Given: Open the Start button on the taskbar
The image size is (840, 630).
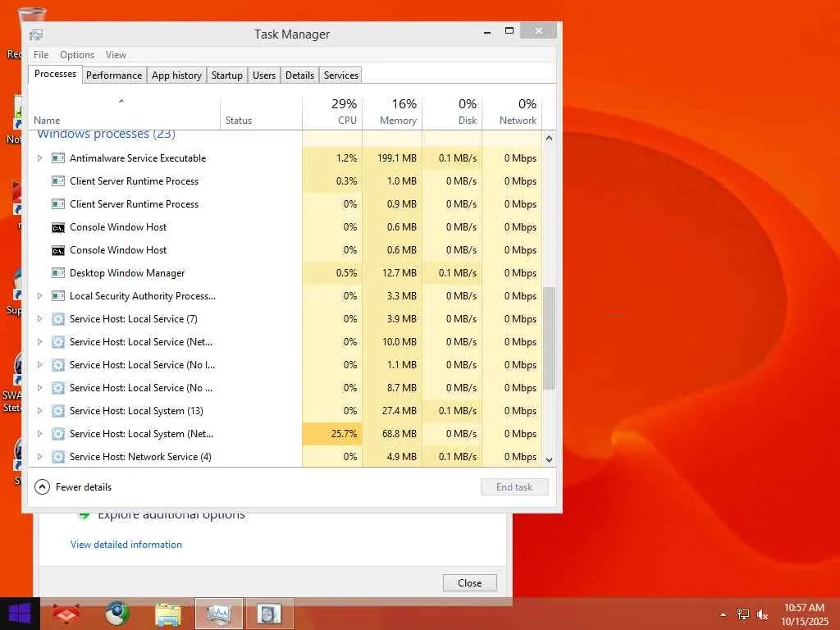Looking at the screenshot, I should click(20, 614).
